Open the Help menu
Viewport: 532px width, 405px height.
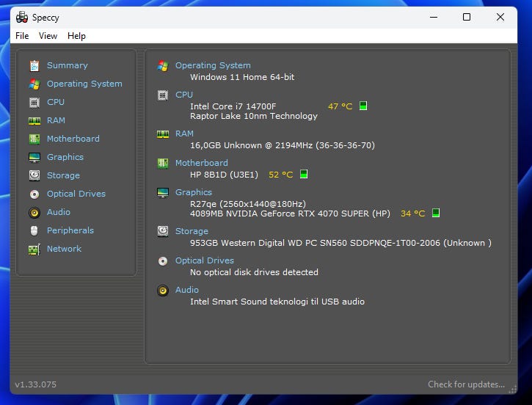point(76,36)
